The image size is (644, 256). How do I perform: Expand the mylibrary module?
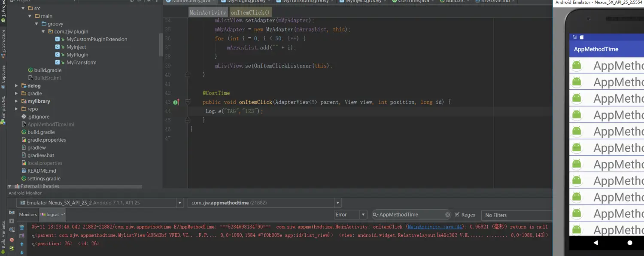[16, 101]
